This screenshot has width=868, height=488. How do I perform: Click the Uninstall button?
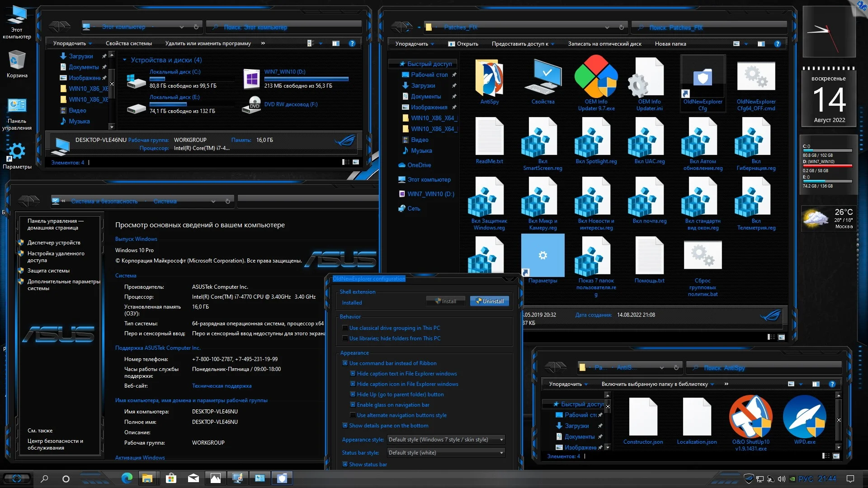coord(490,301)
